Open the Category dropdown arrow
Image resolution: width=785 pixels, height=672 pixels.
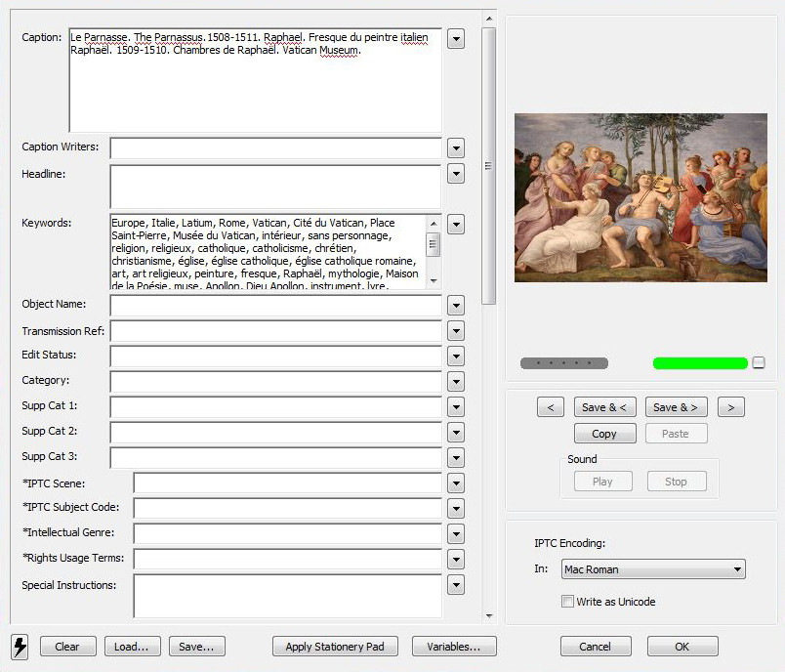point(456,382)
